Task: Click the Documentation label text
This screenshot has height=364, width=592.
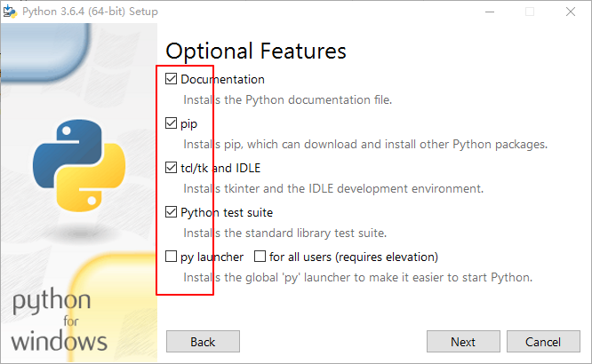Action: 222,79
